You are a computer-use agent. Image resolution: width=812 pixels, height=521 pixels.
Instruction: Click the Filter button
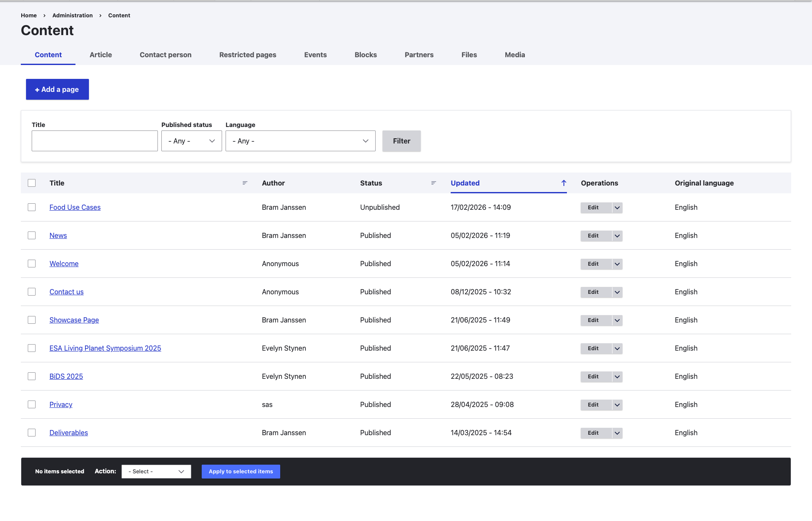coord(402,141)
